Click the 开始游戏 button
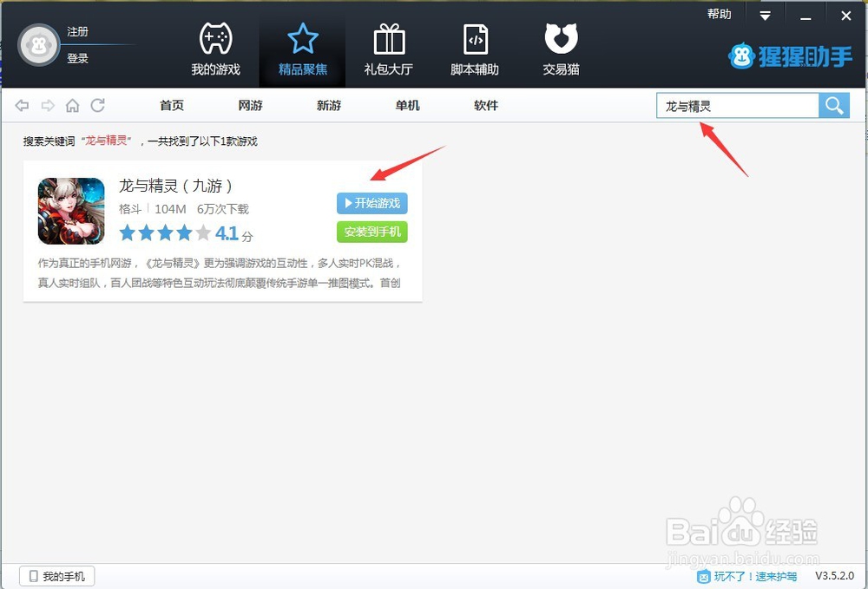Image resolution: width=868 pixels, height=589 pixels. [x=372, y=203]
